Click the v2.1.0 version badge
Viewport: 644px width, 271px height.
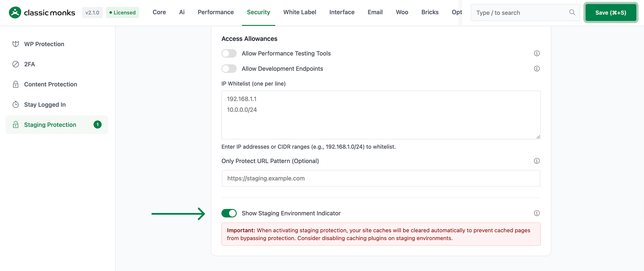92,13
